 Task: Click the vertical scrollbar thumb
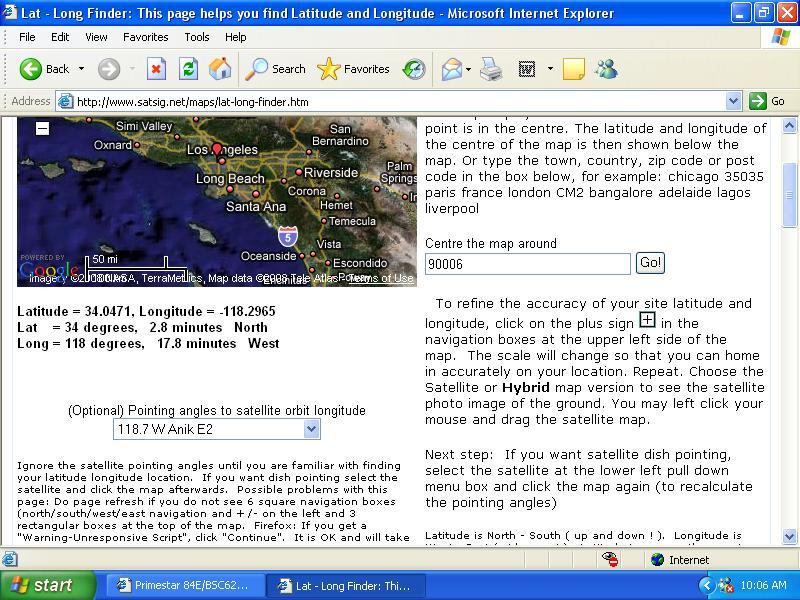pos(789,195)
